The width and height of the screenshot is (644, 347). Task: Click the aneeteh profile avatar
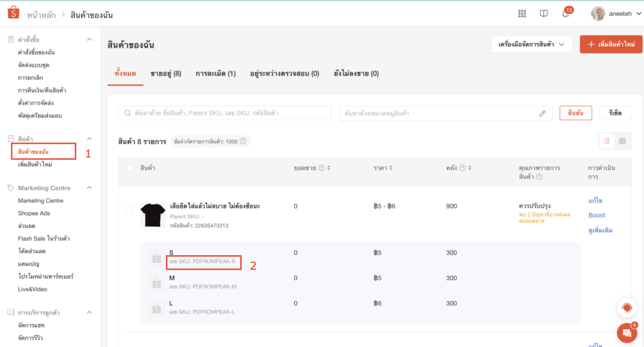tap(598, 14)
